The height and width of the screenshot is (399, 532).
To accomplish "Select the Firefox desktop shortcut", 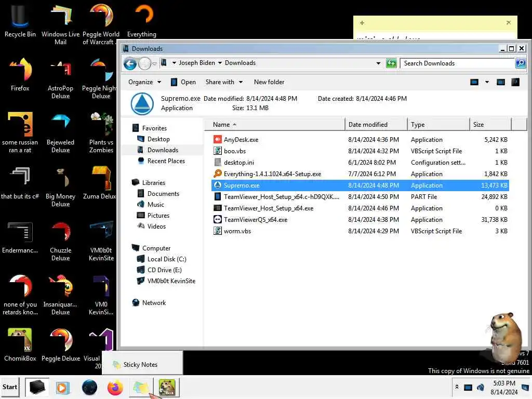I will [20, 75].
